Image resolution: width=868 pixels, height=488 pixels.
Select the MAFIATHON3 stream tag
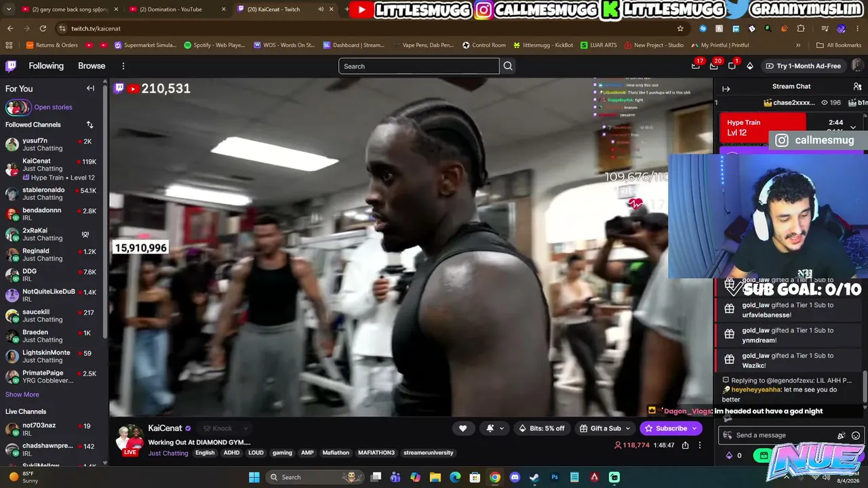point(376,453)
